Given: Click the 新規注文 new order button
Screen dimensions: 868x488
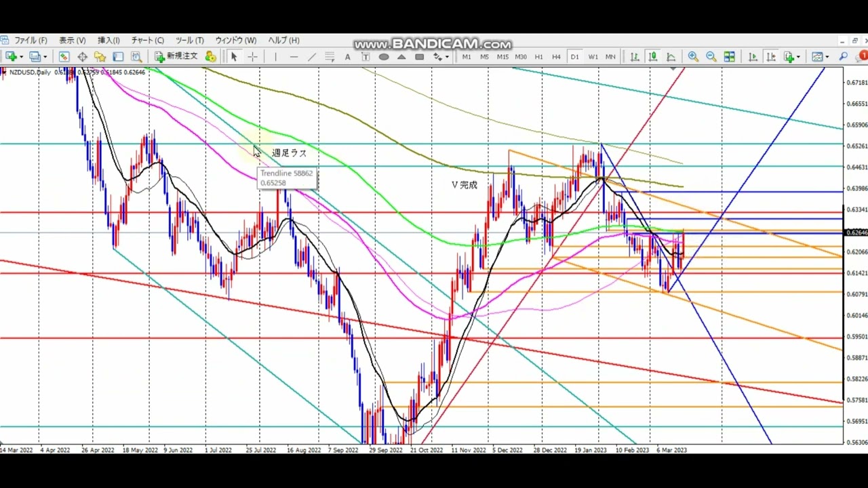Looking at the screenshot, I should coord(176,57).
